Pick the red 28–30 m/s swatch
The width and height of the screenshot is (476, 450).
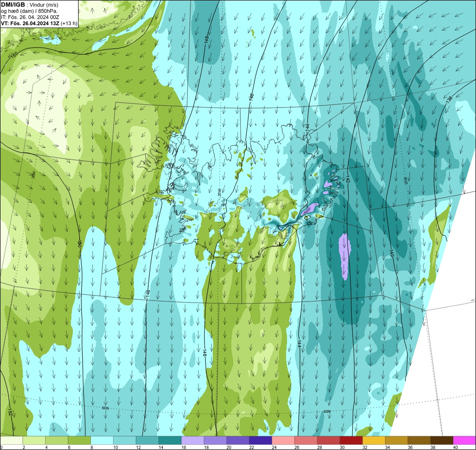point(328,440)
